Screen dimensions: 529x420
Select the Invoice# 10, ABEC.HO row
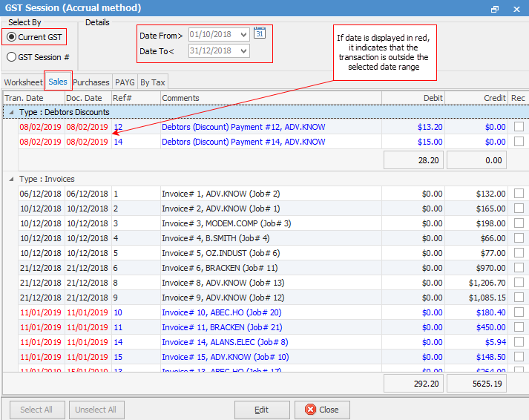click(223, 312)
